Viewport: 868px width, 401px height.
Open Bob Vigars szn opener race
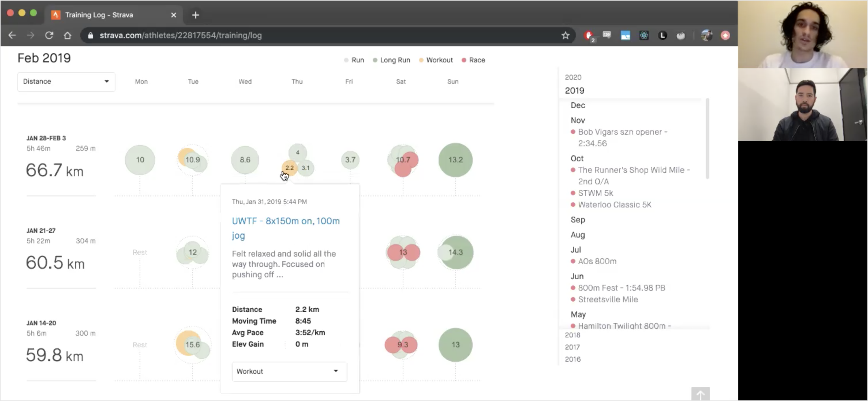coord(623,138)
